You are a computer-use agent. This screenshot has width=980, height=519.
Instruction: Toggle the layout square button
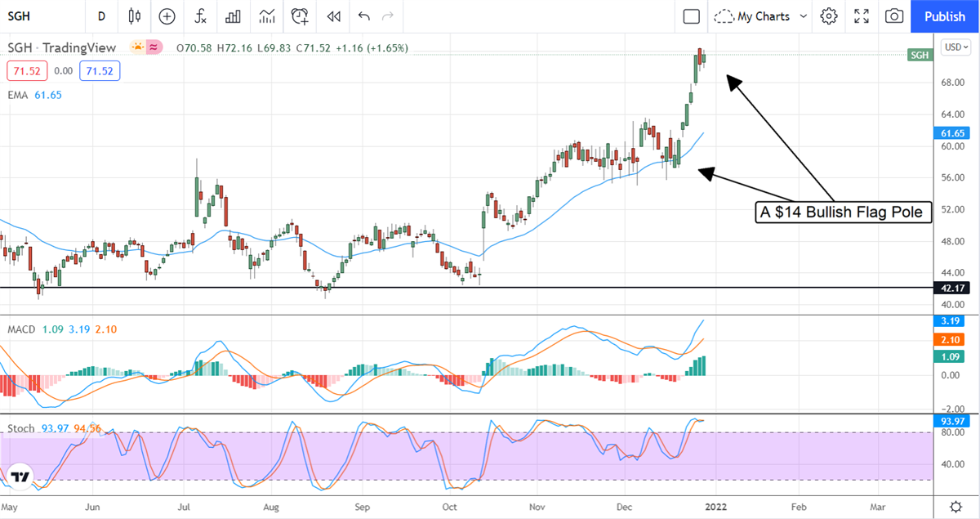pyautogui.click(x=692, y=16)
